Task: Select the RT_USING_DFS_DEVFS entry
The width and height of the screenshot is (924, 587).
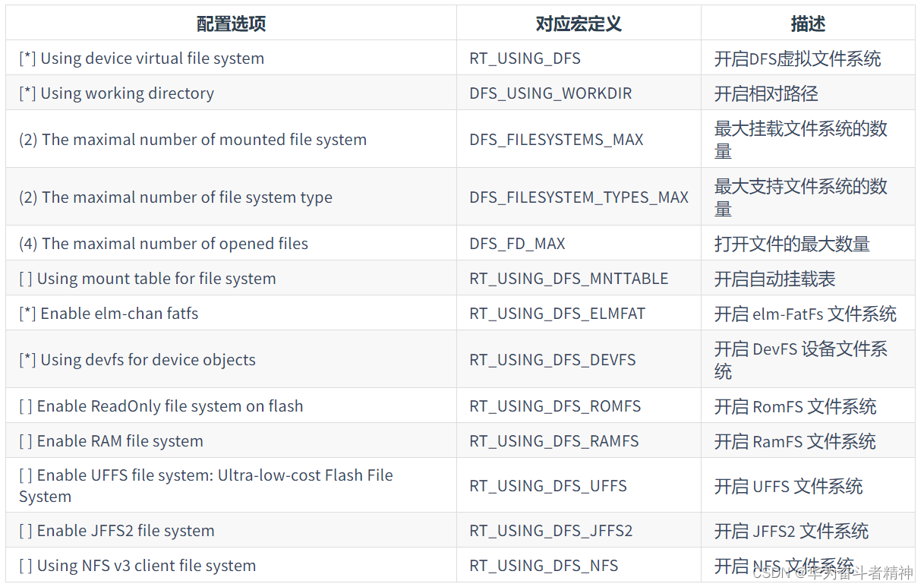Action: pos(553,358)
